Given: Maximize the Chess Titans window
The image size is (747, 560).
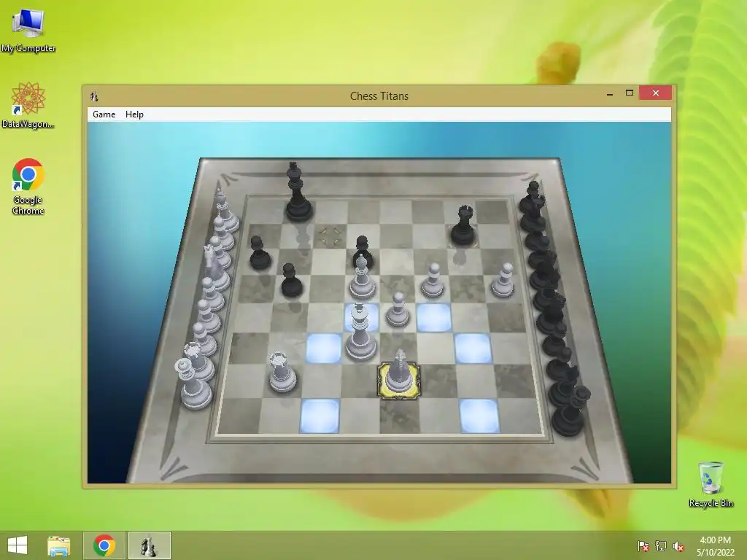Looking at the screenshot, I should (x=630, y=93).
